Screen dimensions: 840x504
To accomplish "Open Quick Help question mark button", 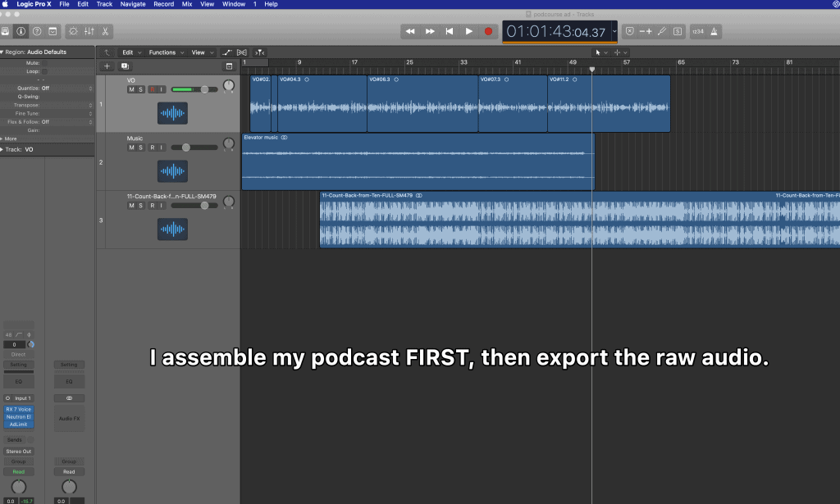I will [37, 32].
